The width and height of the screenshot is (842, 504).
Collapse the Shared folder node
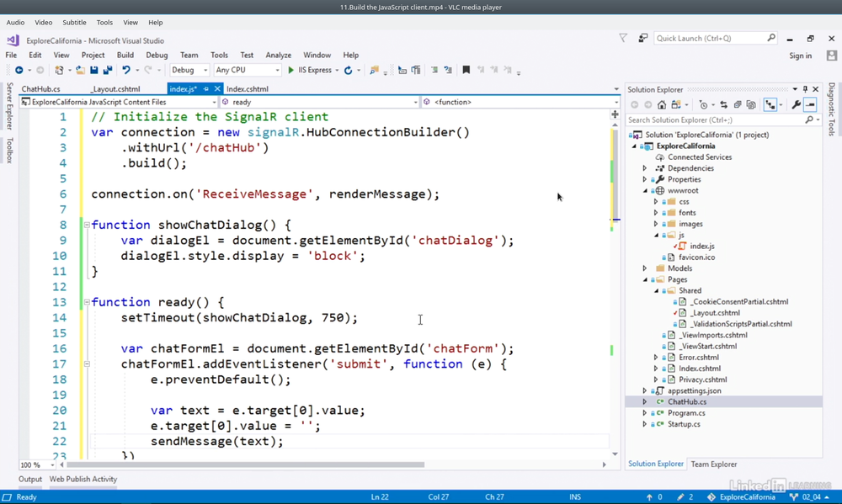coord(656,291)
